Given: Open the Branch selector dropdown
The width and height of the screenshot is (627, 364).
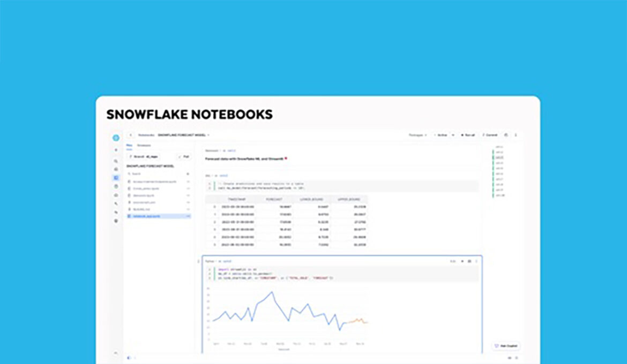Looking at the screenshot, I should pyautogui.click(x=144, y=157).
